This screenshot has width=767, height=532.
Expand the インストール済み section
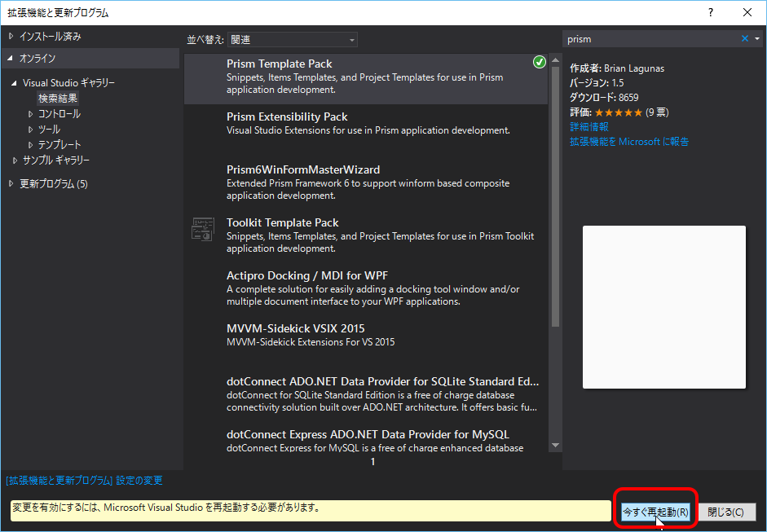coord(11,36)
